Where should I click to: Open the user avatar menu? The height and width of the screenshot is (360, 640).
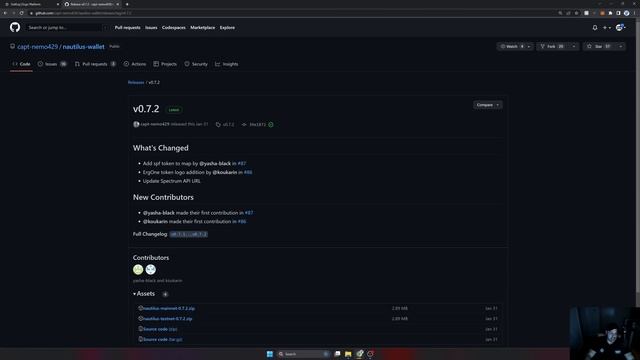(620, 27)
